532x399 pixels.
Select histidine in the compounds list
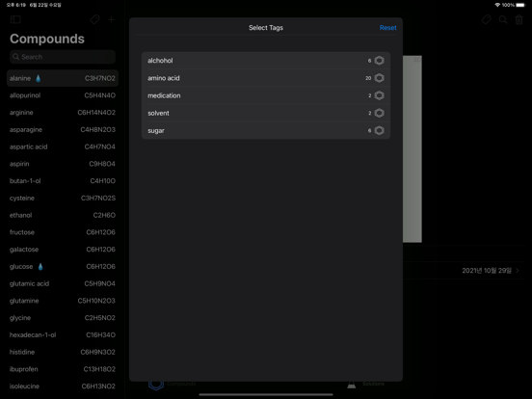tap(63, 352)
